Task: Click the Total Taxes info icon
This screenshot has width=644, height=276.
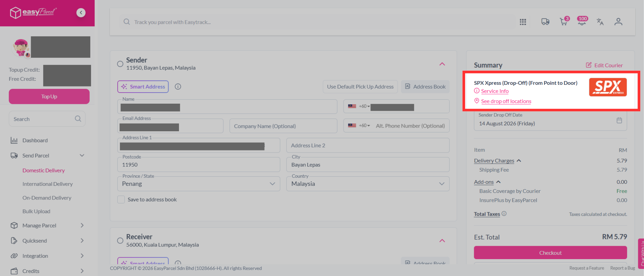Action: tap(504, 213)
